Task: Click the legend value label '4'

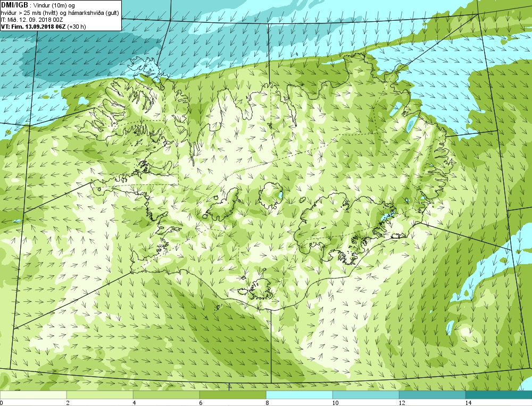Action: (x=135, y=403)
